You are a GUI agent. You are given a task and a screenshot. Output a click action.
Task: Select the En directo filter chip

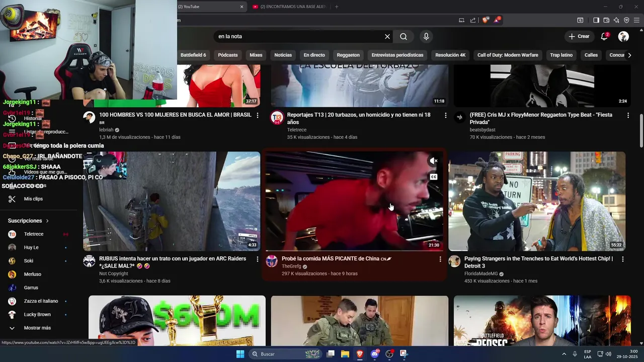(x=314, y=55)
